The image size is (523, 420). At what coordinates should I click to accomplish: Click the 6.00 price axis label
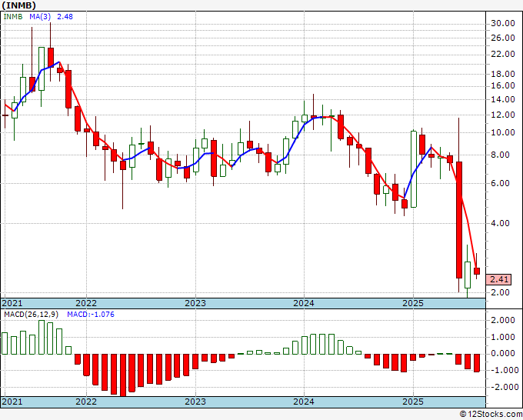click(x=500, y=183)
